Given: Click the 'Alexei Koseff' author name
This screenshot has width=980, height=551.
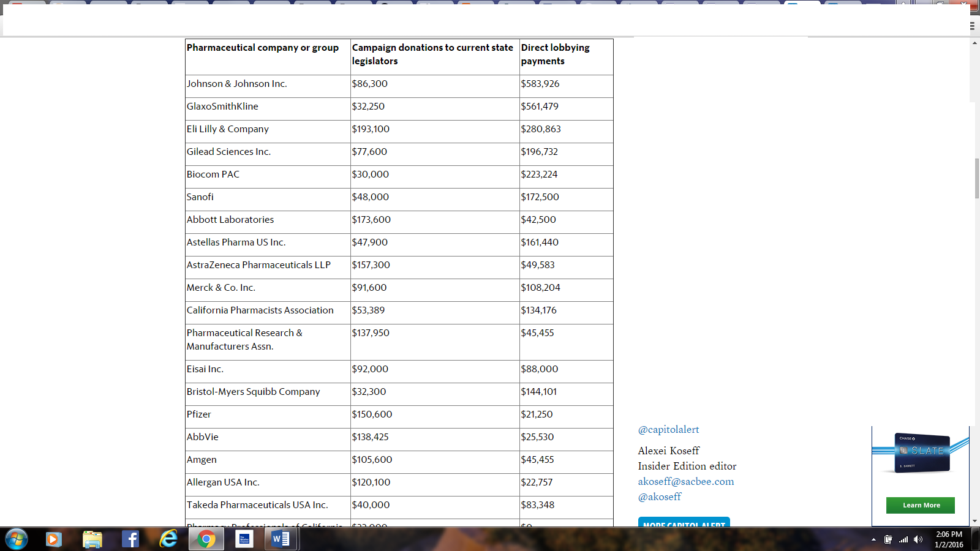Looking at the screenshot, I should coord(669,451).
